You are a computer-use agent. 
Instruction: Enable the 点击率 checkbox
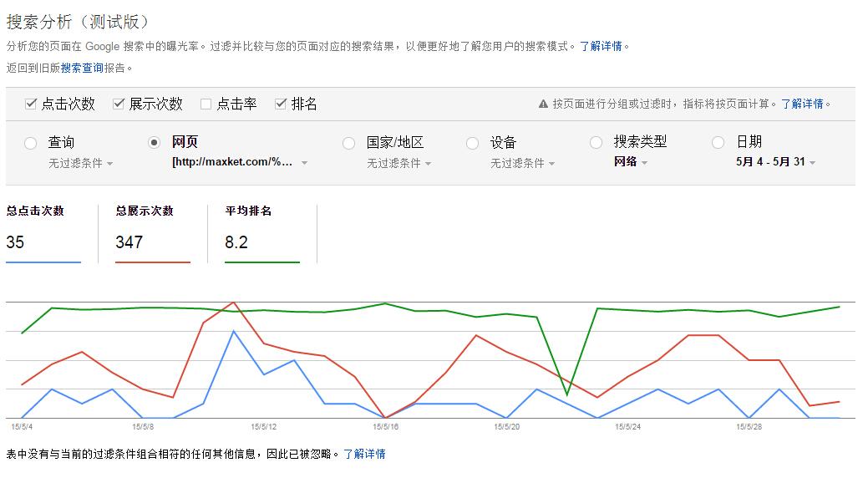(206, 104)
